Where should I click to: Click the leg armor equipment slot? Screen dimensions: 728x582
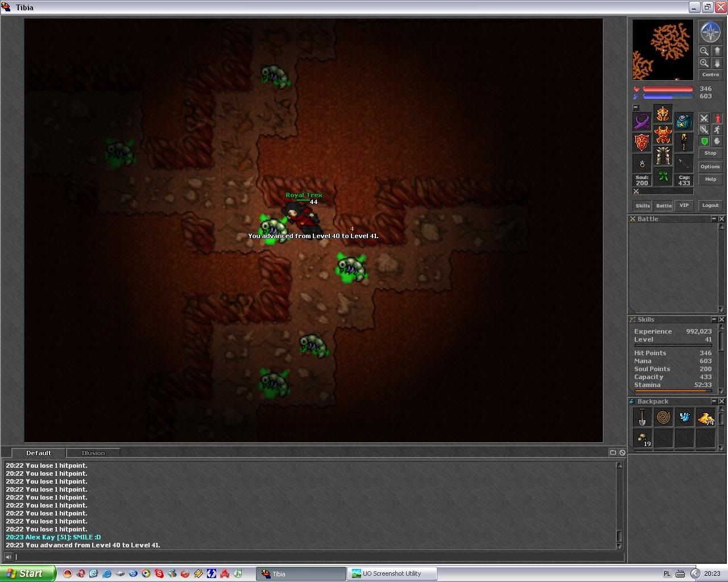point(663,156)
